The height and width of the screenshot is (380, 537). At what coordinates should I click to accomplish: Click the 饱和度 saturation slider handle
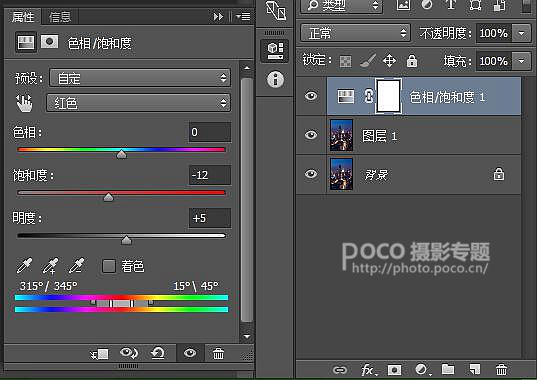109,197
